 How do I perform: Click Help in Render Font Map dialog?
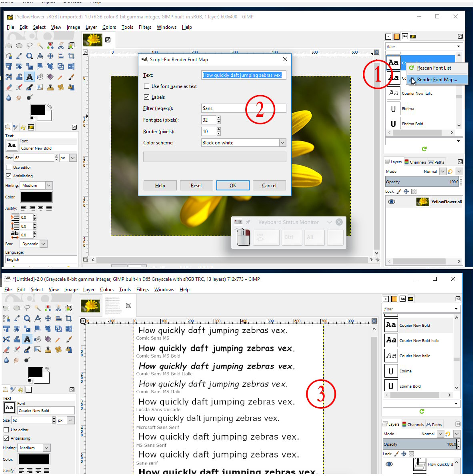[x=160, y=186]
